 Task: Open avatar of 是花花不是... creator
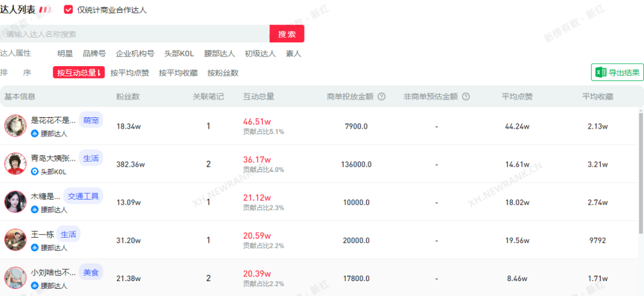[x=15, y=126]
